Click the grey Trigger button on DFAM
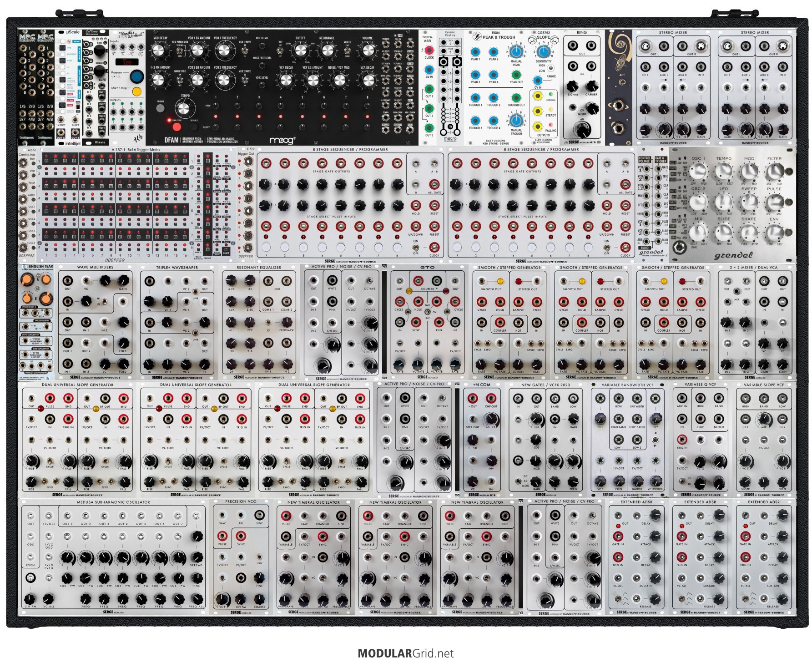 point(160,108)
